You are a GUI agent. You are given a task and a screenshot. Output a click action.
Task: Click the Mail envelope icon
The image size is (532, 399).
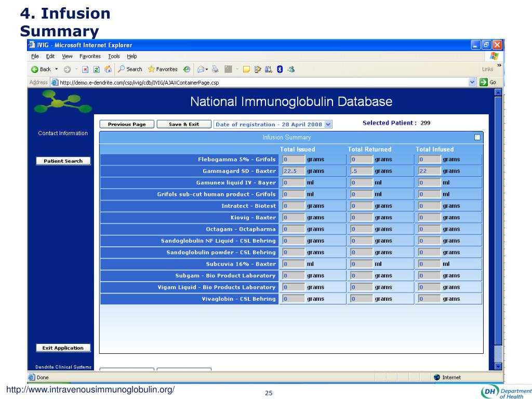(x=201, y=70)
